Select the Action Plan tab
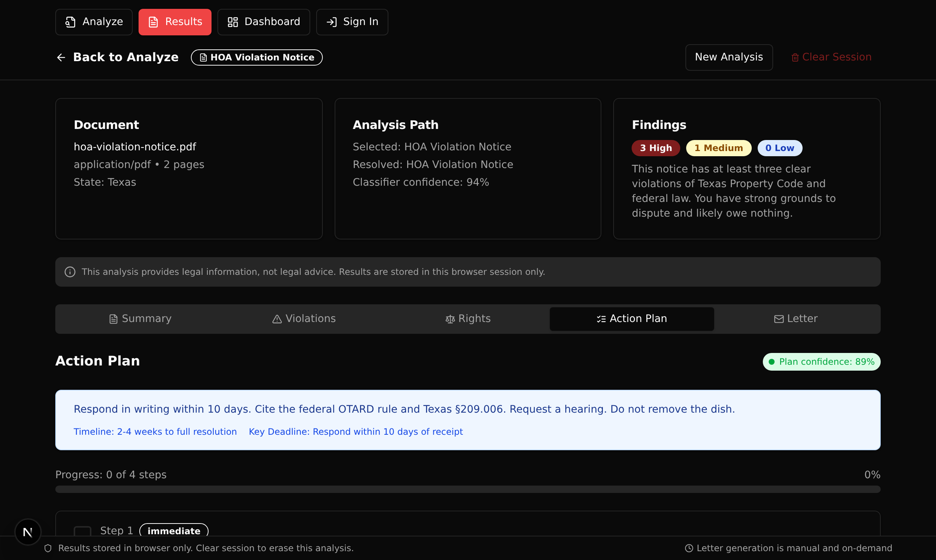The image size is (936, 560). [x=631, y=319]
